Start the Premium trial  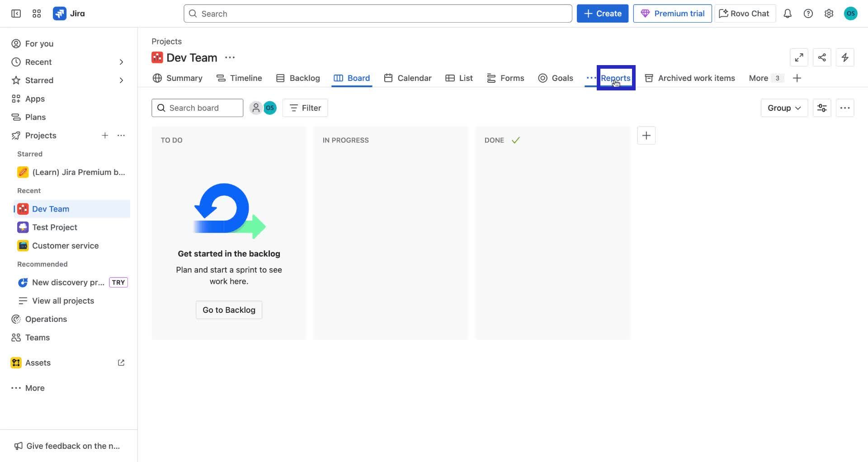tap(672, 13)
